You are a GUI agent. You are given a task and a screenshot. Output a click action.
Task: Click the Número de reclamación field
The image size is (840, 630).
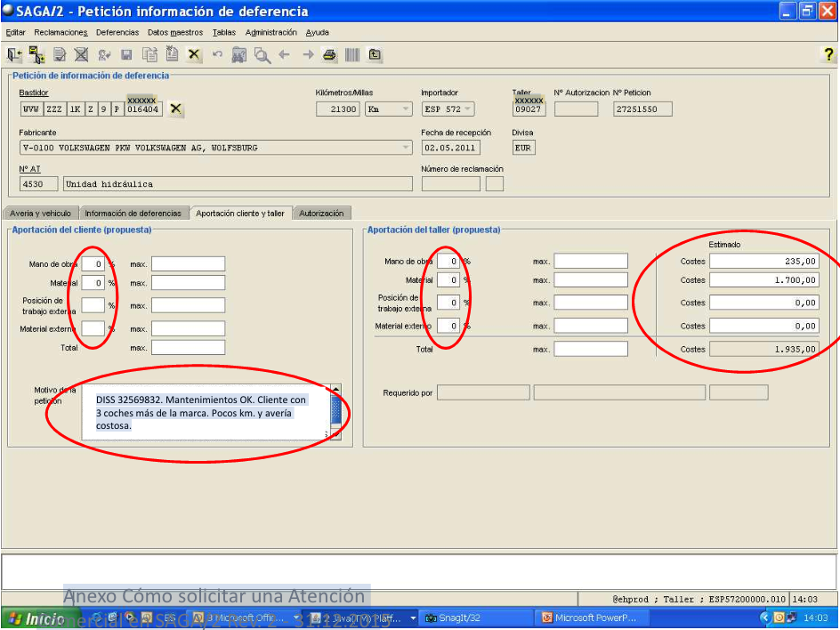coord(451,183)
